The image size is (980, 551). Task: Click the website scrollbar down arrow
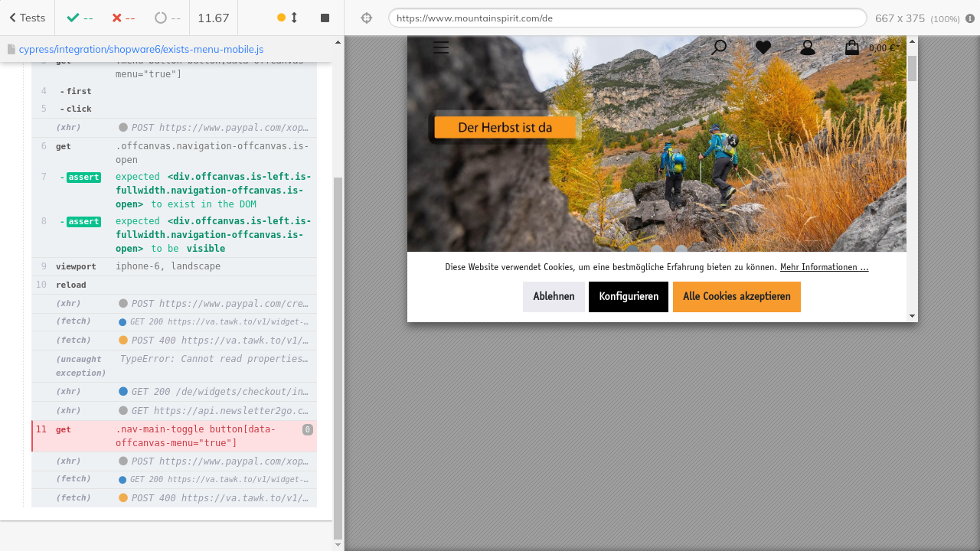click(912, 315)
